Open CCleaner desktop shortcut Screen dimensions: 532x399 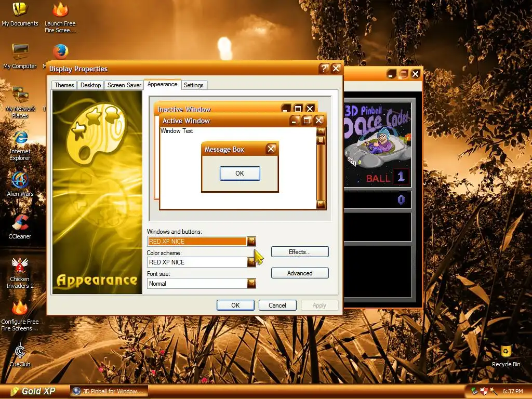click(20, 227)
